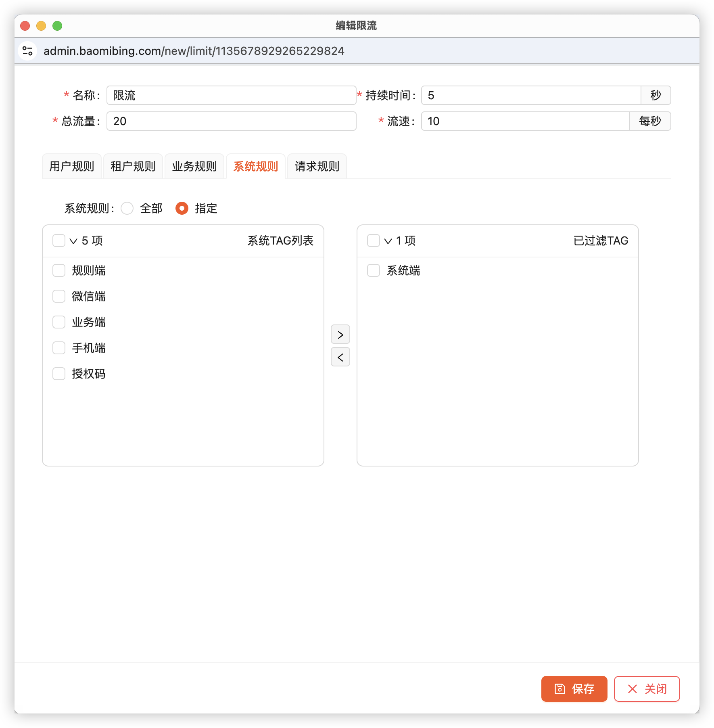Click the 关闭 button

coord(646,688)
